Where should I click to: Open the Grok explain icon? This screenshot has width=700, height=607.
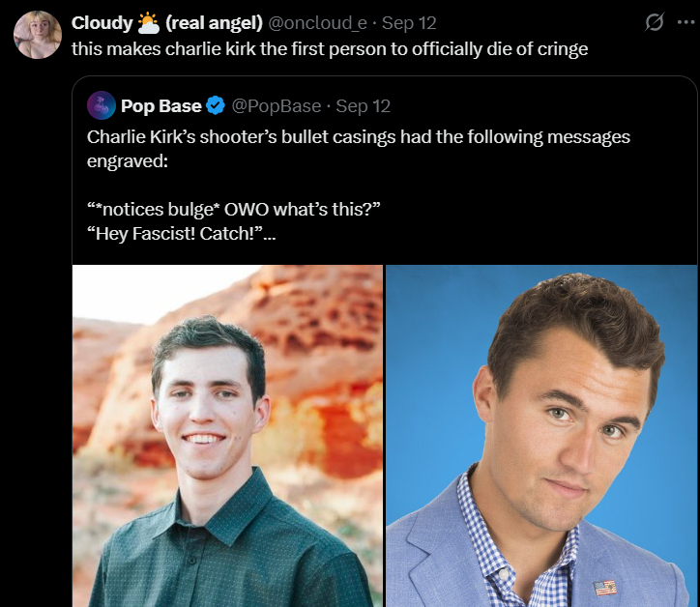[x=654, y=22]
